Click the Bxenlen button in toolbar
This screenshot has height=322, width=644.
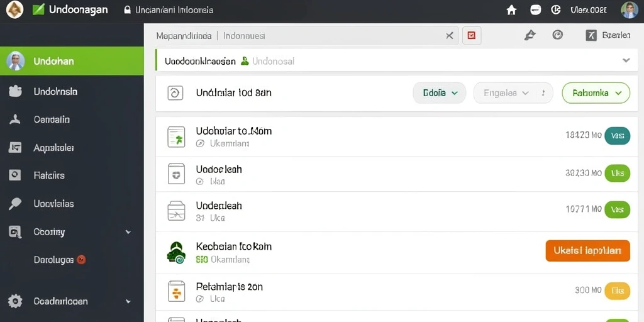[x=608, y=35]
